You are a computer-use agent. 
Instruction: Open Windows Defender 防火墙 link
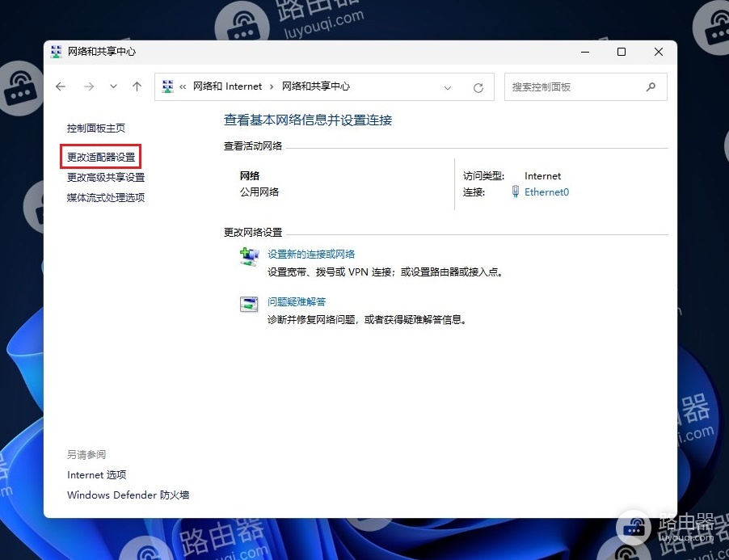pyautogui.click(x=128, y=495)
